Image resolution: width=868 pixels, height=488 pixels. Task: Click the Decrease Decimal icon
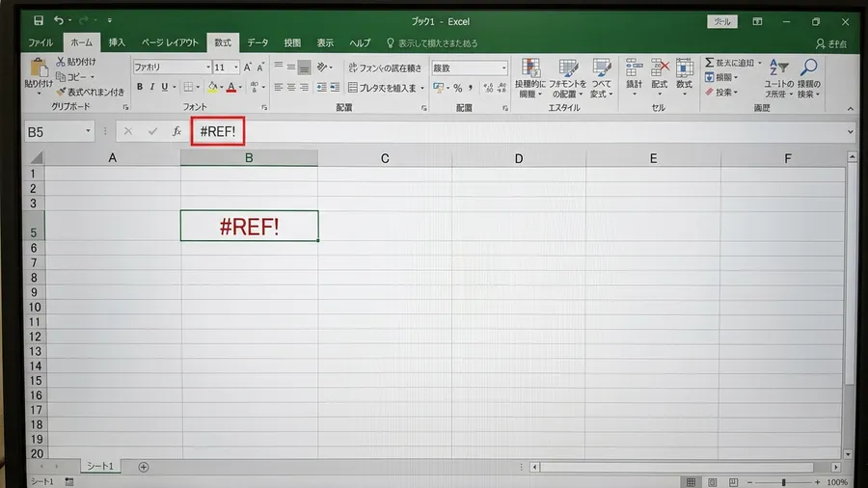point(502,88)
